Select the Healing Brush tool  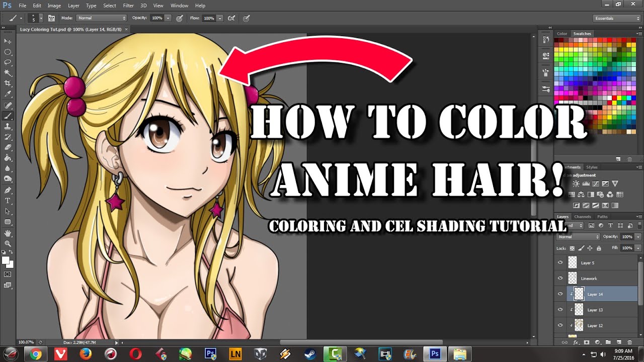(8, 105)
